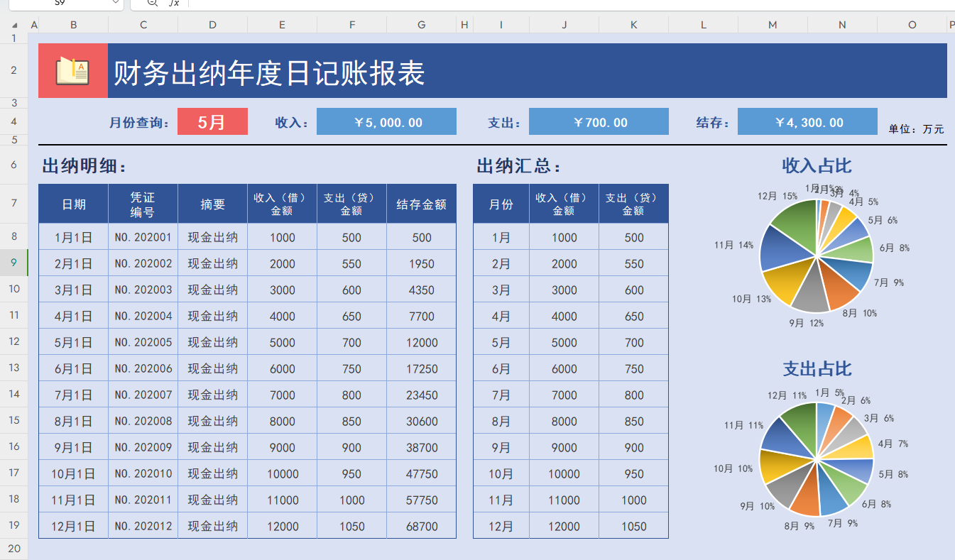The image size is (955, 560).
Task: Expand the name box dropdown arrow
Action: [x=116, y=3]
